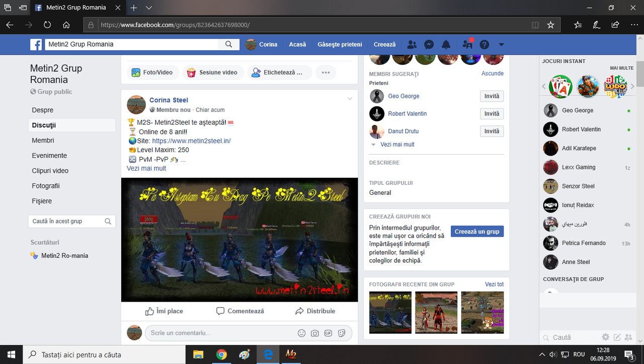Go back in the browser
This screenshot has height=364, width=644.
pyautogui.click(x=10, y=25)
